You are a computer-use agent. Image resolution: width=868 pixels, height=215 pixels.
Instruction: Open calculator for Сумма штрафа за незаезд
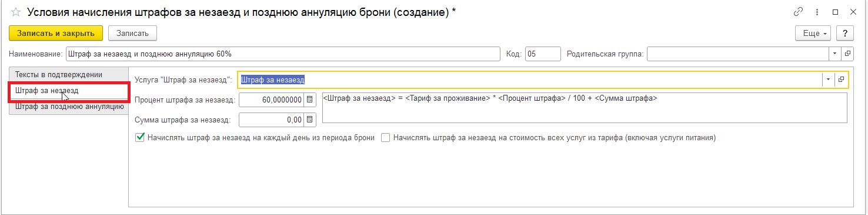[311, 120]
